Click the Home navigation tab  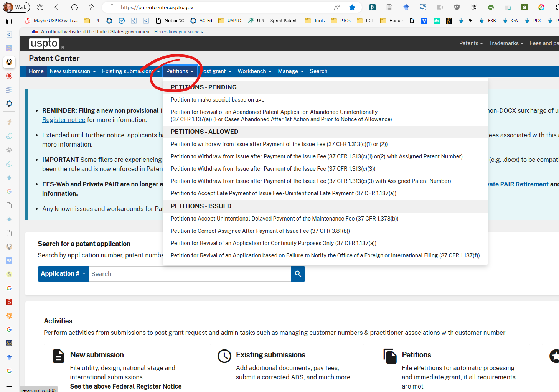[36, 71]
